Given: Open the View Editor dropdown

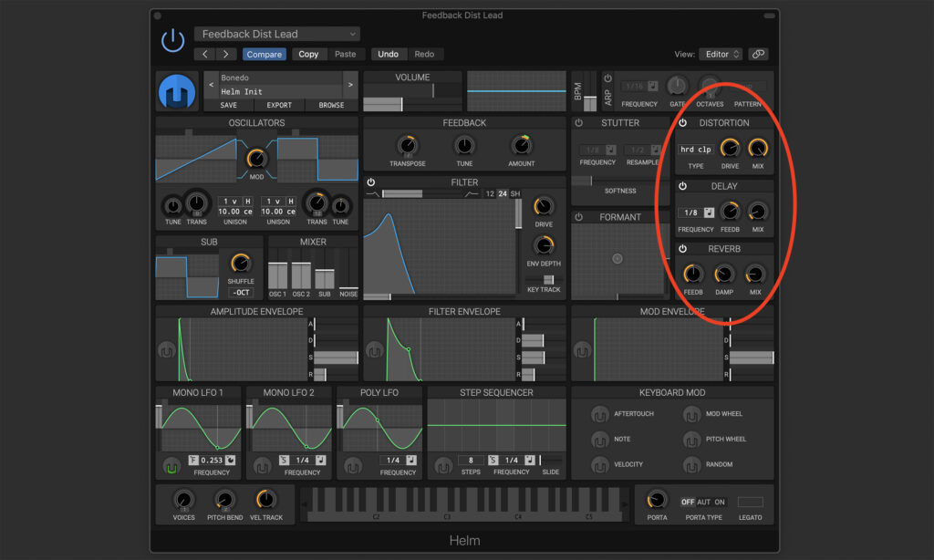Looking at the screenshot, I should click(x=721, y=54).
